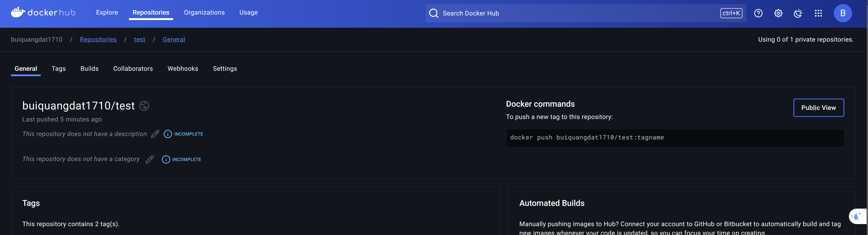This screenshot has width=868, height=235.
Task: Edit the repository description pencil icon
Action: point(155,134)
